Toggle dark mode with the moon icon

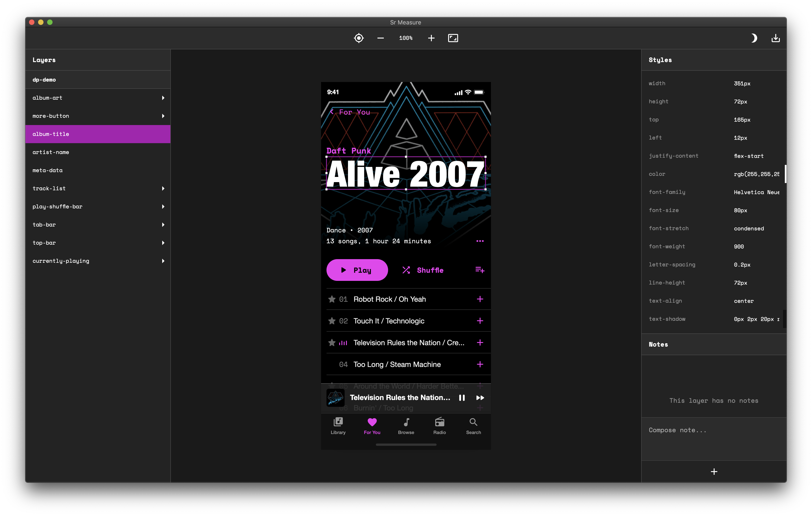coord(754,38)
